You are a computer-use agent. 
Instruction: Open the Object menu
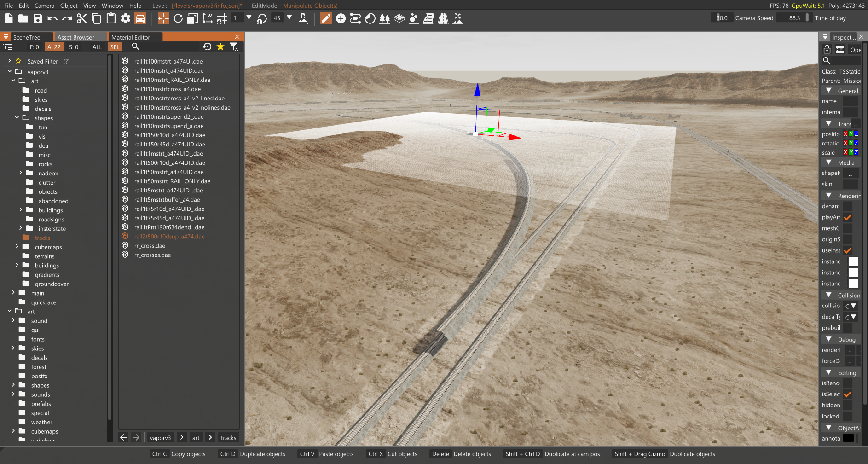pos(69,6)
